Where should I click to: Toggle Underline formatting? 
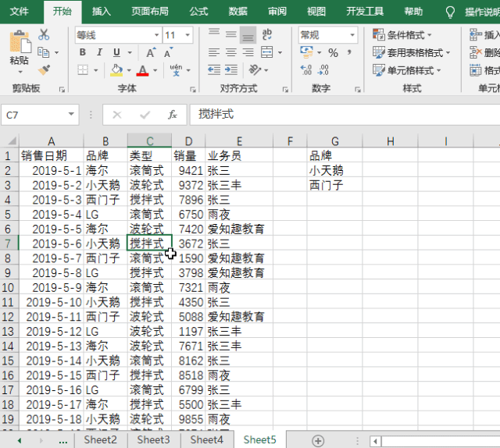(x=116, y=52)
